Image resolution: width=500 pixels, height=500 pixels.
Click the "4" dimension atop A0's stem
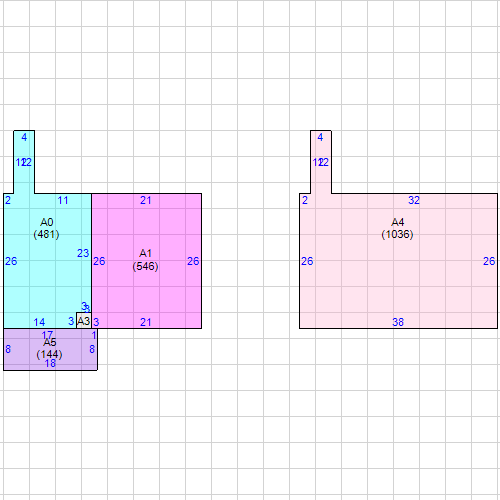click(x=24, y=137)
